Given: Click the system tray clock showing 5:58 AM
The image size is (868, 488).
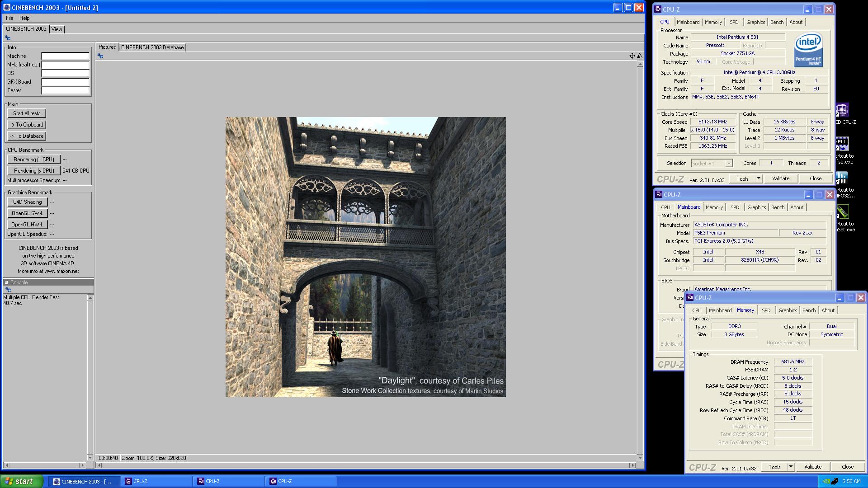Looking at the screenshot, I should pyautogui.click(x=851, y=482).
